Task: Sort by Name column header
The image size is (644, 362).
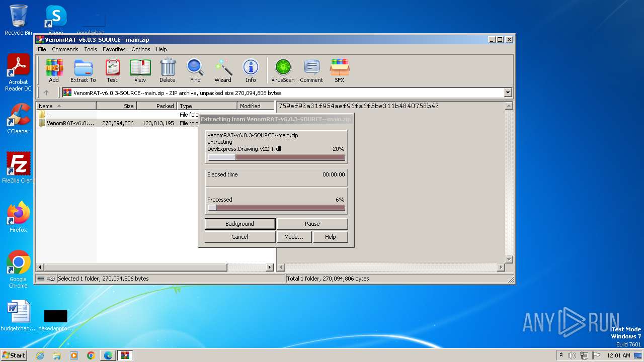Action: [x=66, y=106]
